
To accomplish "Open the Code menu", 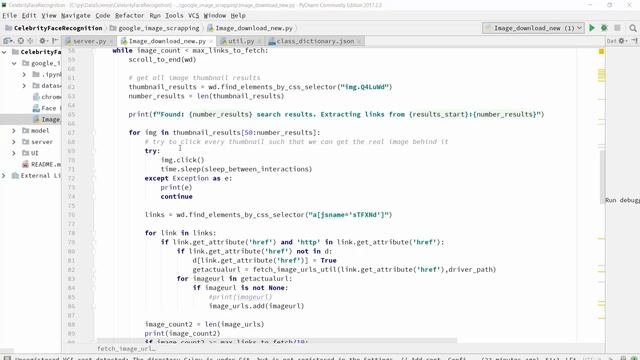I will point(102,16).
